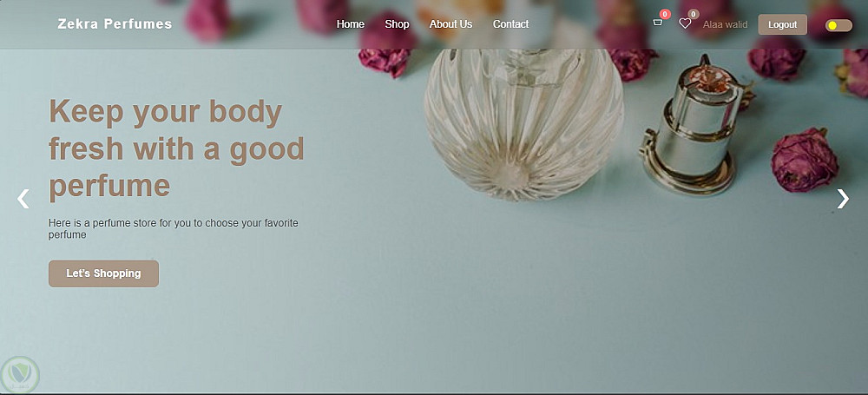Navigate to the Contact page
The image size is (868, 395).
tap(511, 24)
